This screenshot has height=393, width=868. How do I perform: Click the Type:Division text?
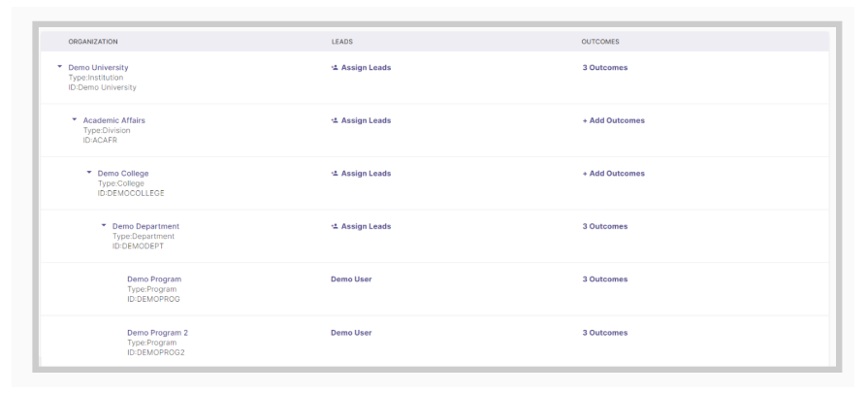tap(107, 131)
